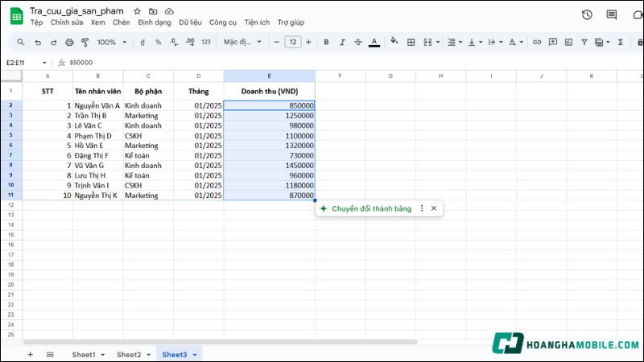Create a filter
This screenshot has width=644, height=362.
click(584, 42)
